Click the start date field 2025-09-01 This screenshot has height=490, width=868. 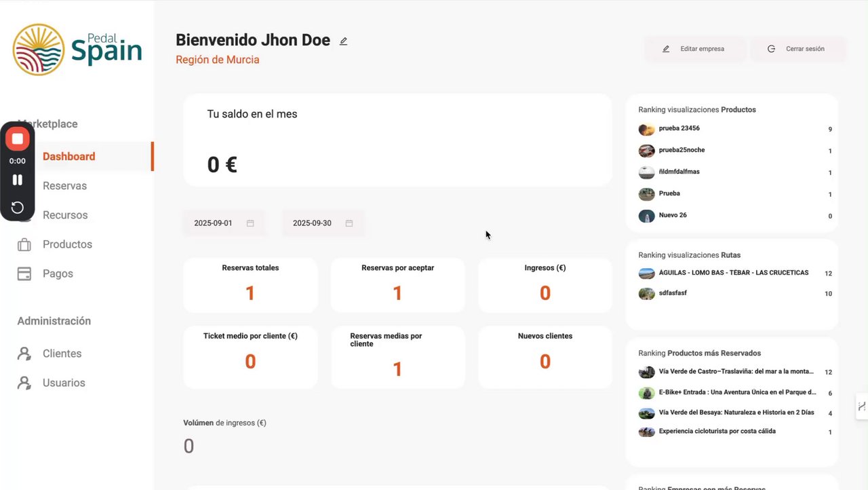(224, 223)
